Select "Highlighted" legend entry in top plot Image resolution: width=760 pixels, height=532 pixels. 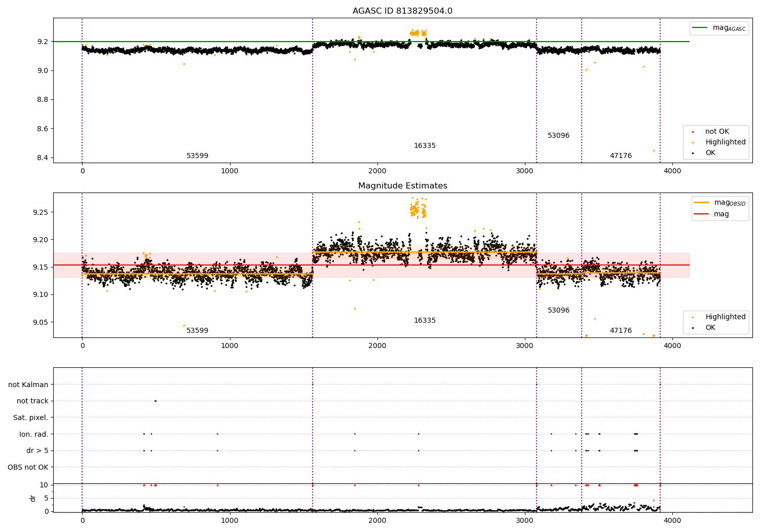click(726, 142)
